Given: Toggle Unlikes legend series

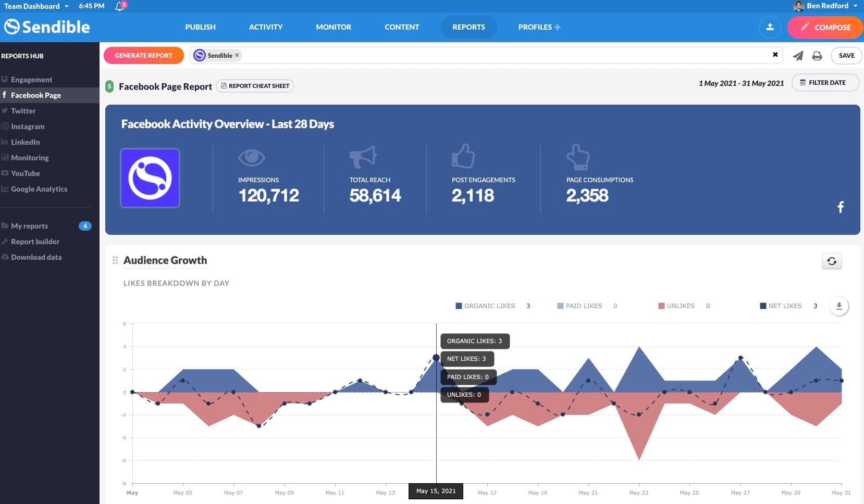Looking at the screenshot, I should [676, 306].
